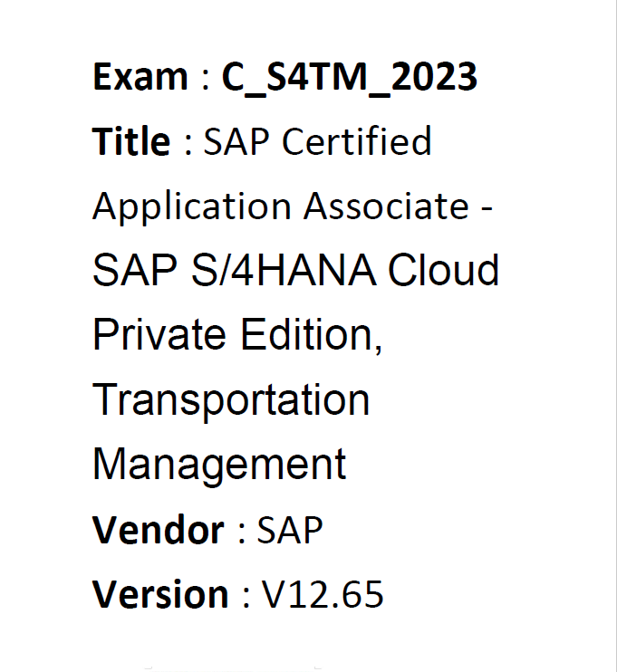This screenshot has width=617, height=672.
Task: Click the bold "Version" label
Action: point(160,594)
